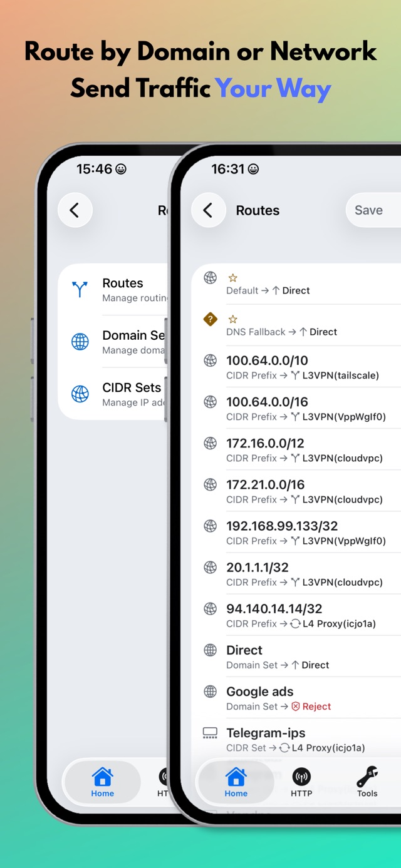The height and width of the screenshot is (868, 401).
Task: Select the Home tab on the rear phone
Action: click(103, 782)
